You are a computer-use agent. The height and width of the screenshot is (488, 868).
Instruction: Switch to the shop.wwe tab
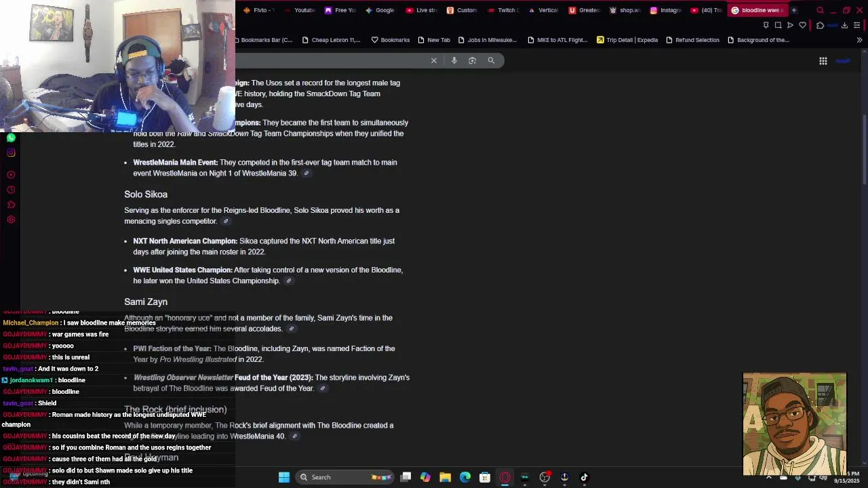coord(625,10)
